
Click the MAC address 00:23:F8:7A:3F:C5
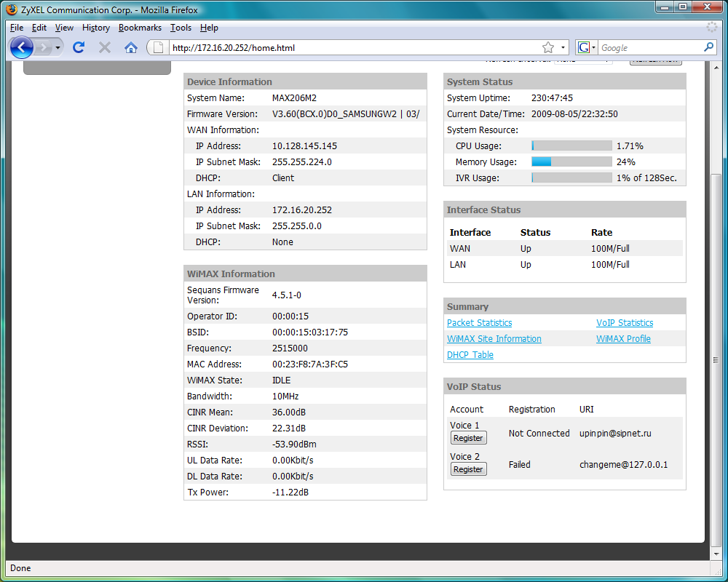[x=309, y=364]
